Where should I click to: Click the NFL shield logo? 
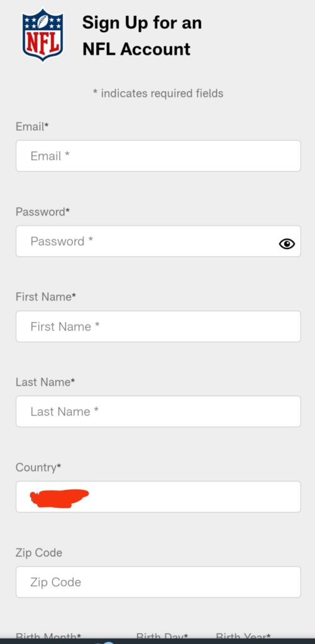pos(43,35)
